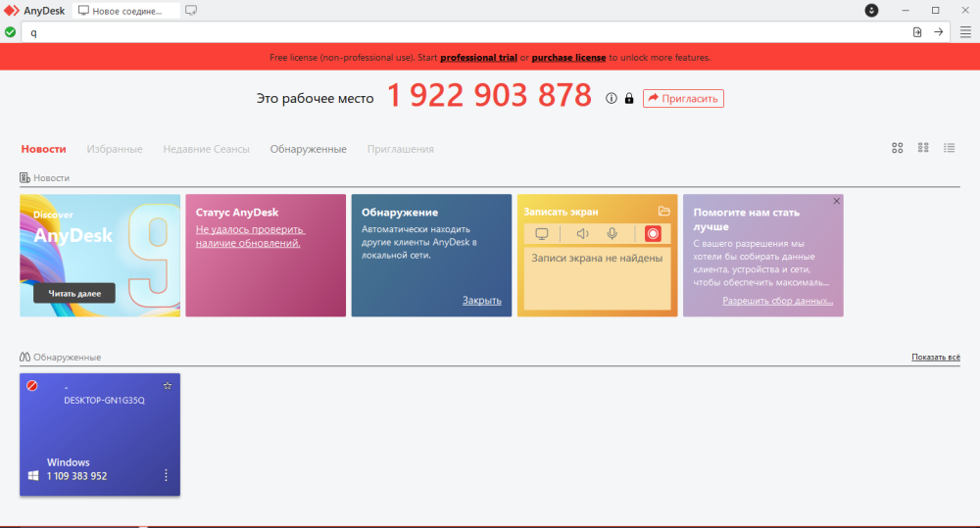Click 'Читать далее' on Discover AnyDesk card
This screenshot has height=528, width=980.
click(x=74, y=293)
